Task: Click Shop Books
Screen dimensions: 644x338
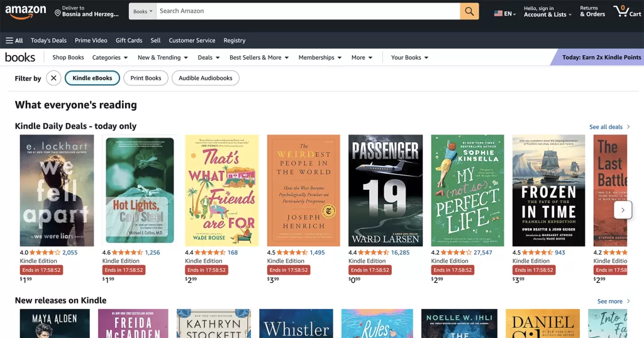Action: point(68,57)
